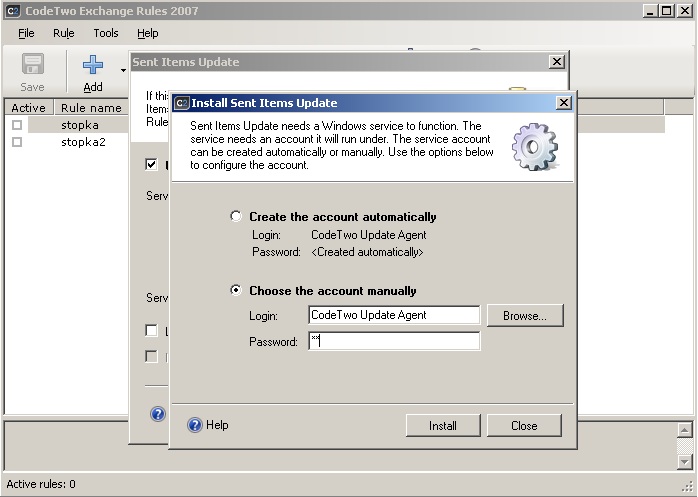This screenshot has height=497, width=698.
Task: Maximize the CodeTwo Exchange Rules window
Action: point(666,11)
